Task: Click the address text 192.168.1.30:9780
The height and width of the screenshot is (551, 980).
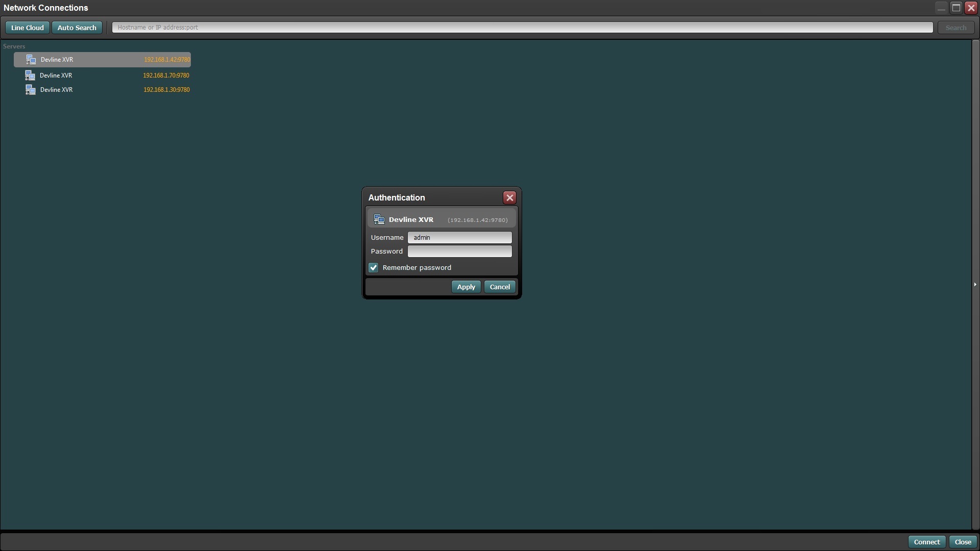Action: (166, 90)
